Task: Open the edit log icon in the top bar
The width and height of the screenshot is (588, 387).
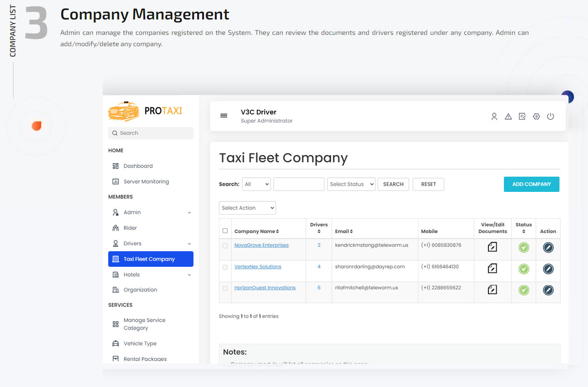Action: [x=522, y=116]
